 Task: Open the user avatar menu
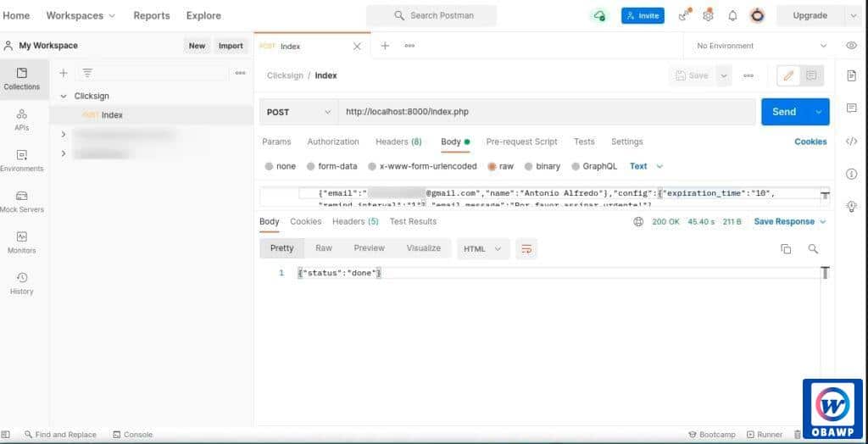pos(757,15)
